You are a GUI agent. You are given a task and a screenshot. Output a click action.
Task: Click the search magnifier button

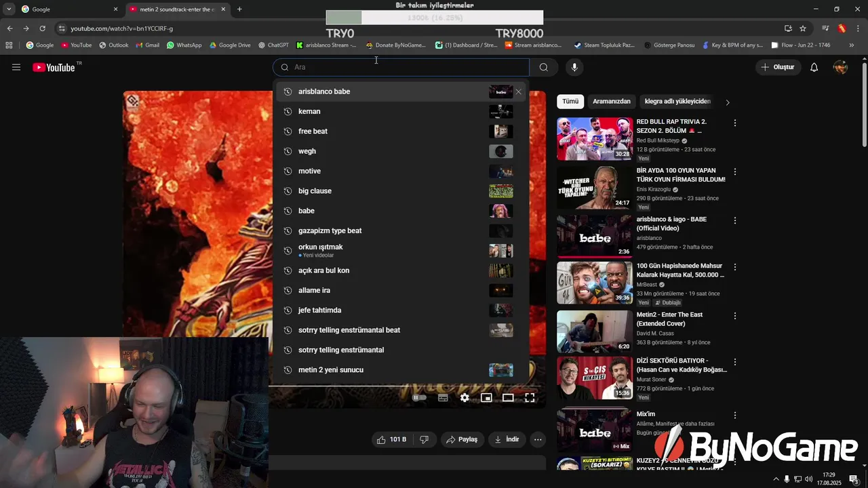click(544, 67)
